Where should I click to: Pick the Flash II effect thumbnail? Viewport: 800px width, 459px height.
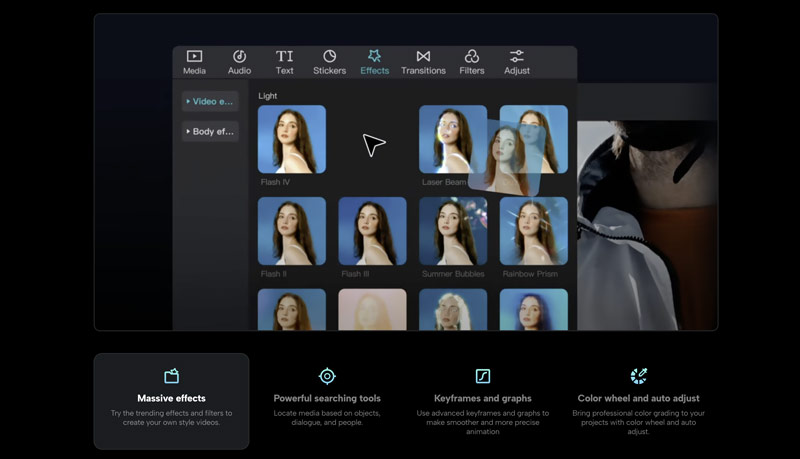291,230
